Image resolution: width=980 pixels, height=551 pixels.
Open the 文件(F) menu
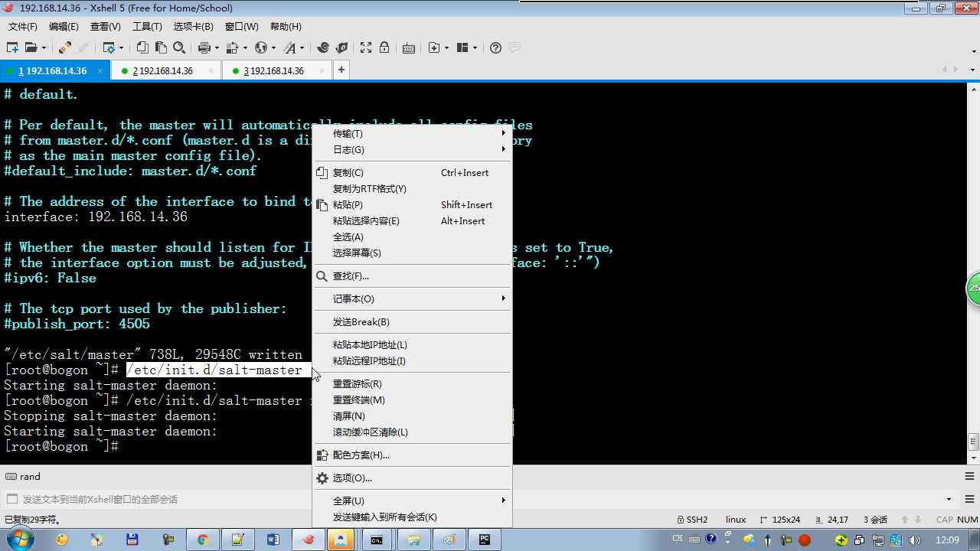pos(23,26)
